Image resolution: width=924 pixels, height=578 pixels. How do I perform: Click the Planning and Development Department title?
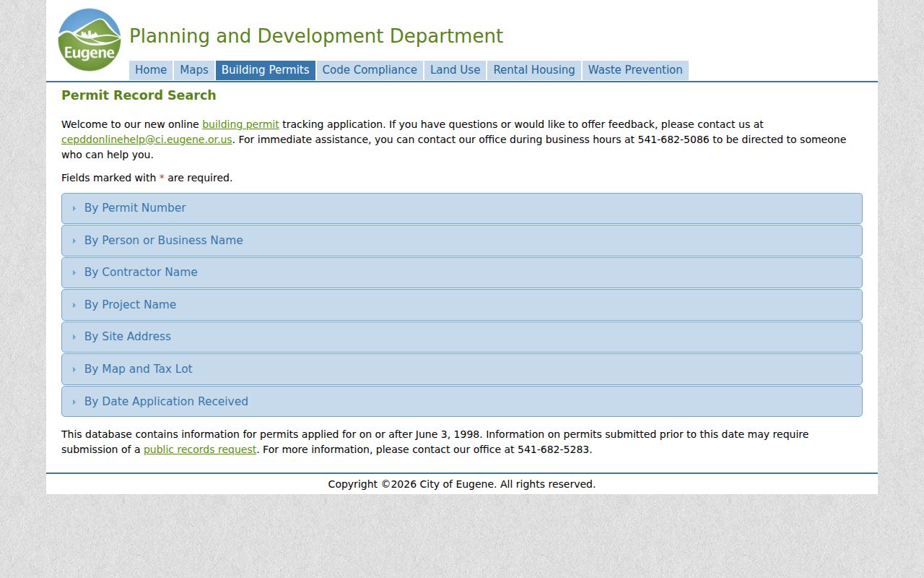pos(316,36)
